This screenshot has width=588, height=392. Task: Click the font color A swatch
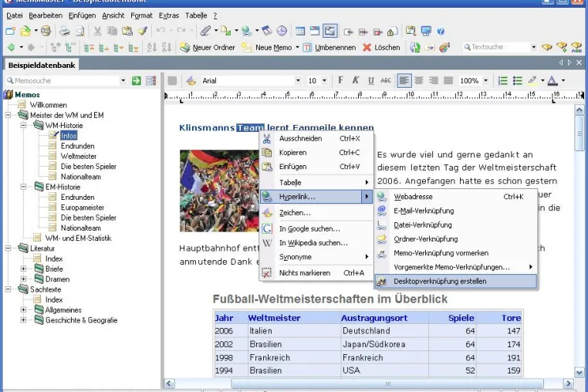click(553, 81)
